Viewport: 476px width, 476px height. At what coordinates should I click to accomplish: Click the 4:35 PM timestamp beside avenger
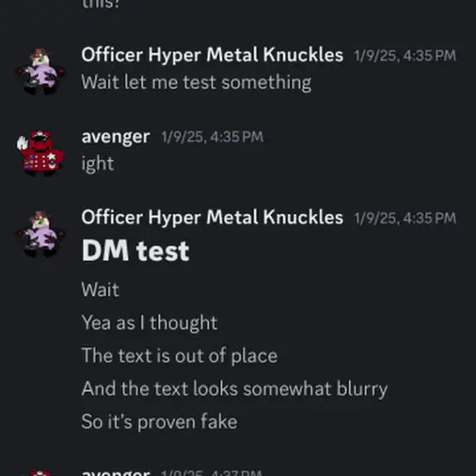pos(212,137)
